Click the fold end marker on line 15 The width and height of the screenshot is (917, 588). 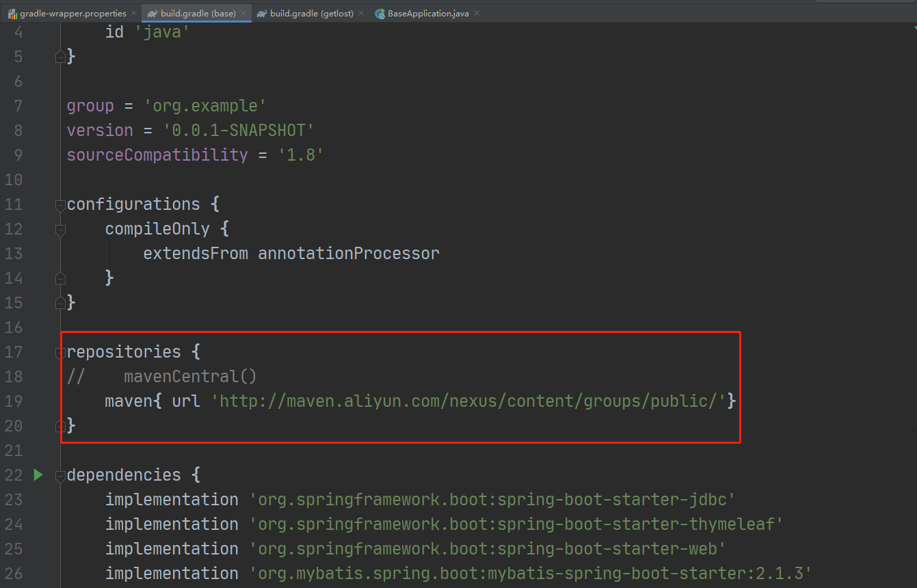click(60, 303)
